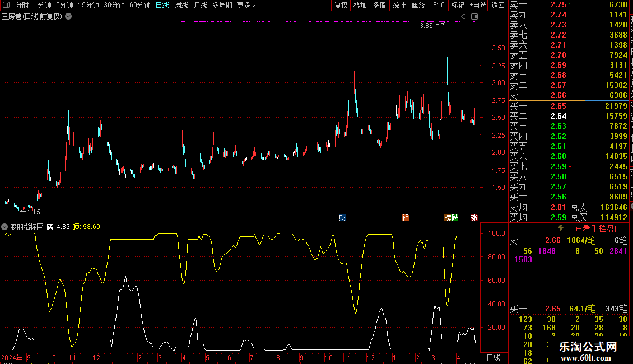633x364 pixels.
Task: Click 返回 back button
Action: 498,5
